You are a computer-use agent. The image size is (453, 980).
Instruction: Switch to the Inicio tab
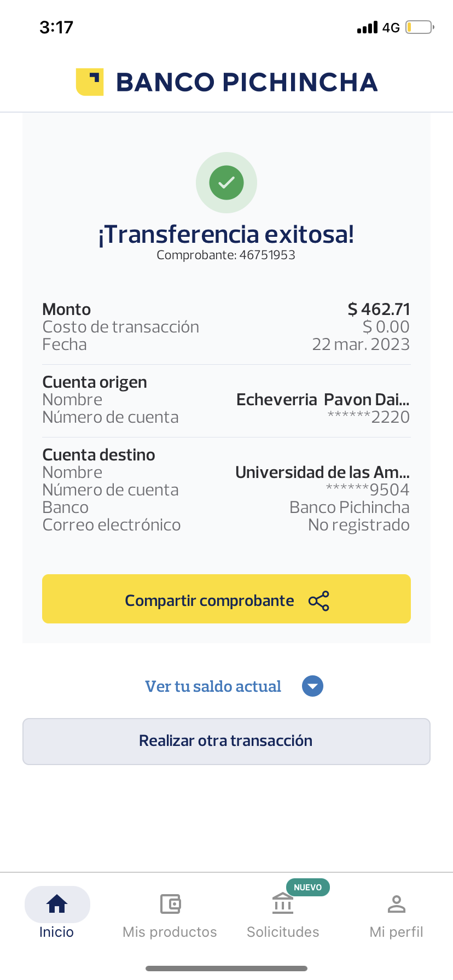pos(57,931)
